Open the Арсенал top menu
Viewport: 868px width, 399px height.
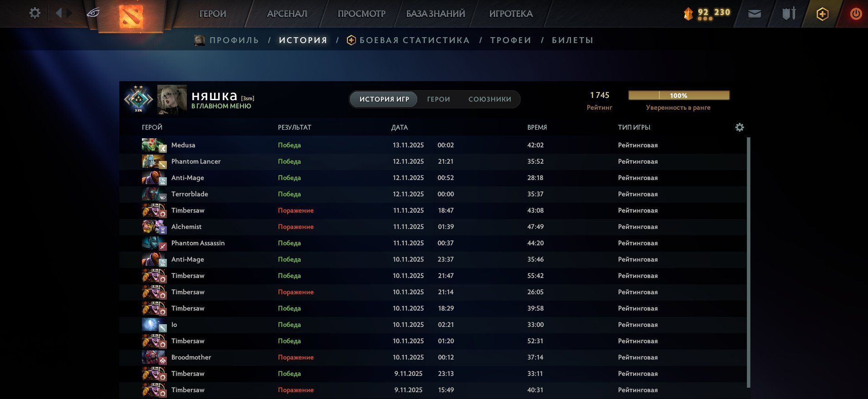(x=287, y=14)
